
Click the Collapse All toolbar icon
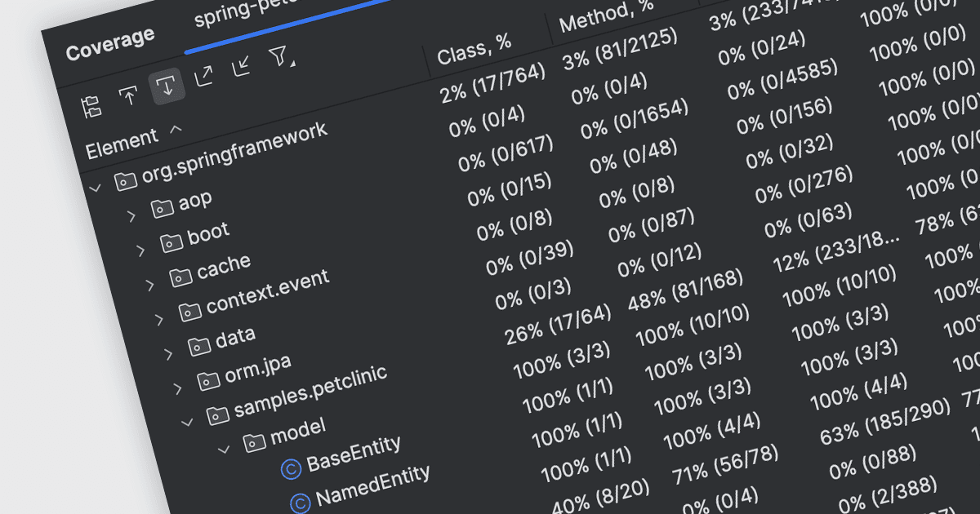point(241,65)
